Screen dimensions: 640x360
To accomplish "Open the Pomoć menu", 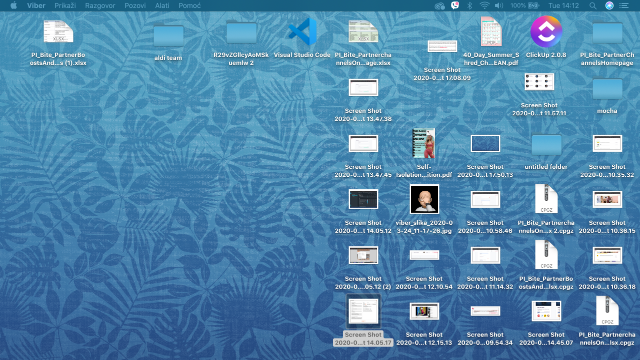I will (189, 5).
